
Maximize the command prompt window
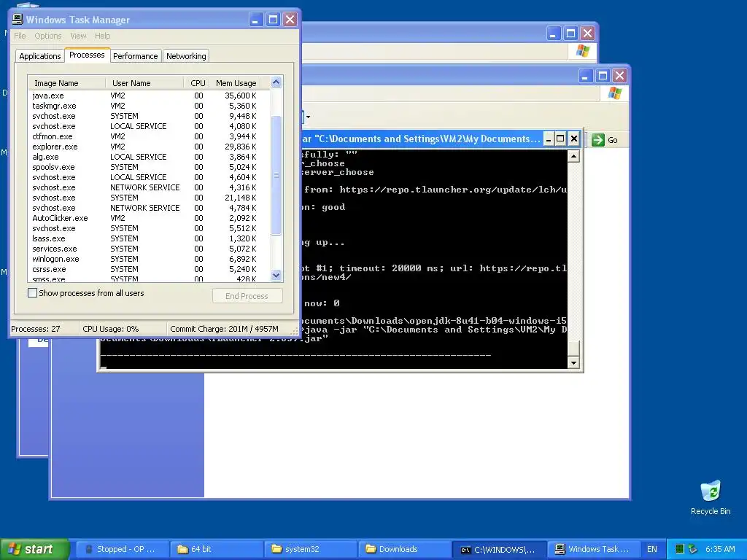(x=561, y=139)
